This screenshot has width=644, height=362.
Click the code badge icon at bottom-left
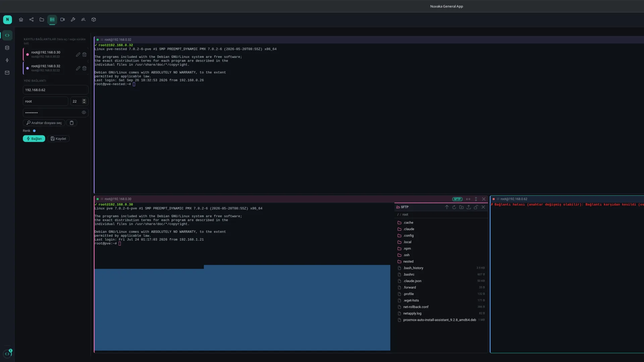pos(7,353)
